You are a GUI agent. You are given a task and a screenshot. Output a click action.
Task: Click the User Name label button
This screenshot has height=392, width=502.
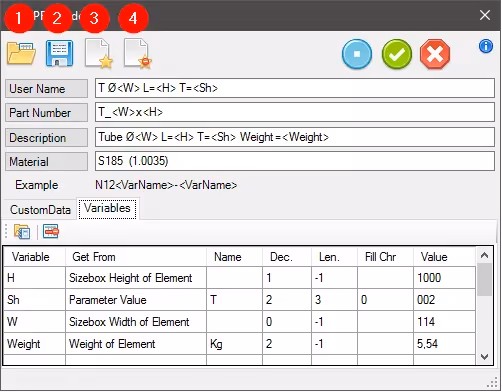pos(47,89)
